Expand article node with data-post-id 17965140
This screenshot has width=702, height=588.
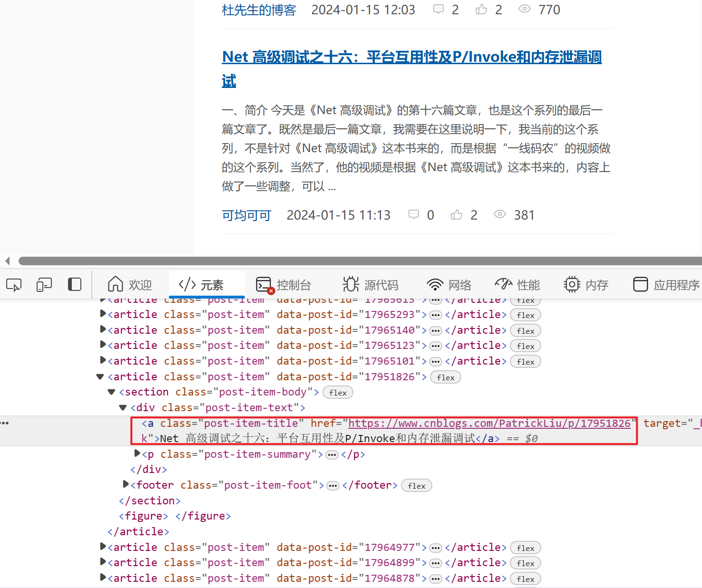tap(103, 329)
